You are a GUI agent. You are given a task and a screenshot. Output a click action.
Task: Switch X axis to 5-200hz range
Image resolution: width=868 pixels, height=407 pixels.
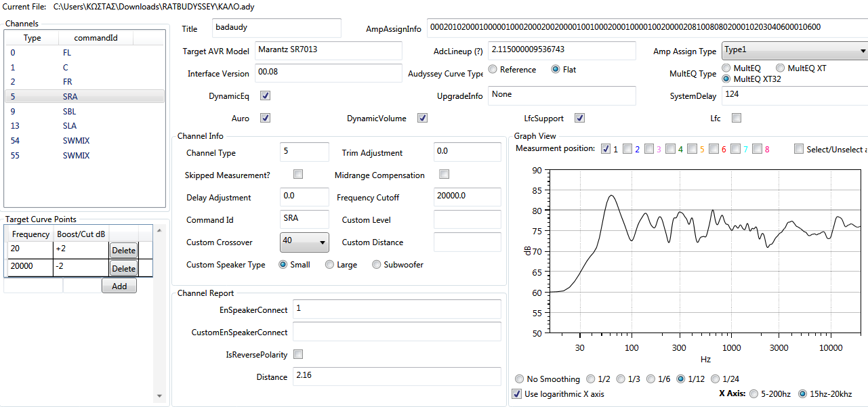point(754,394)
